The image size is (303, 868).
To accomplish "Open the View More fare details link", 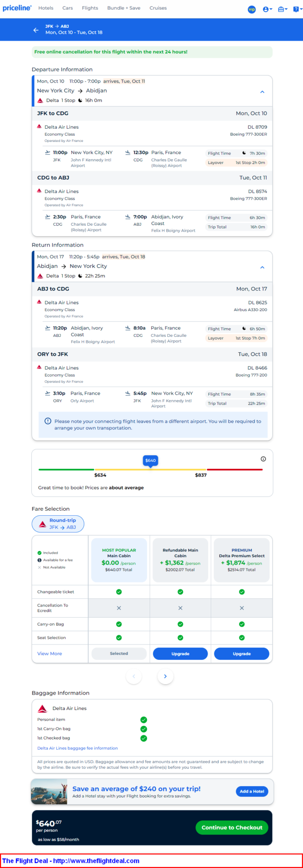I will tap(50, 653).
